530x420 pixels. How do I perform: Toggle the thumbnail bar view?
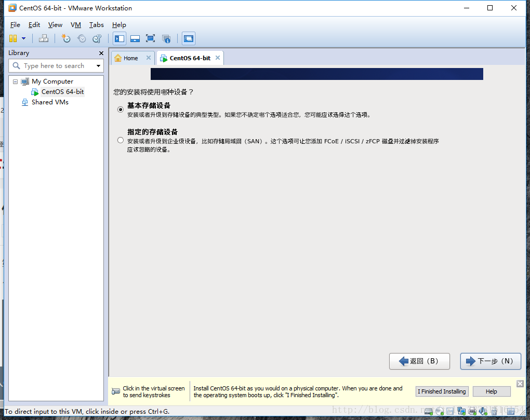point(135,38)
